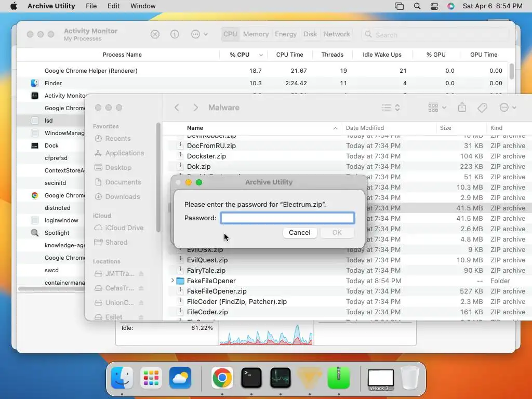Select FileCoder (FindZip, Patcher).zip file
Screen dimensions: 532x399
347,302
